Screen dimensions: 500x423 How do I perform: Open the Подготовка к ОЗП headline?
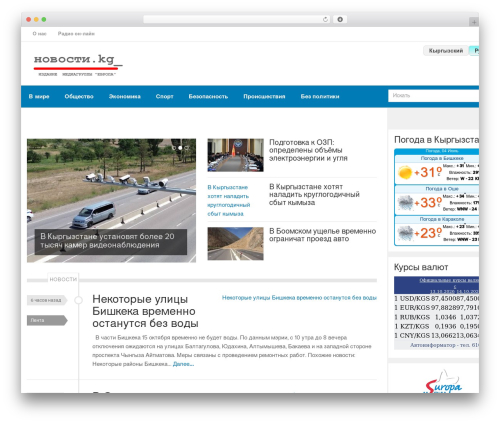click(x=308, y=150)
